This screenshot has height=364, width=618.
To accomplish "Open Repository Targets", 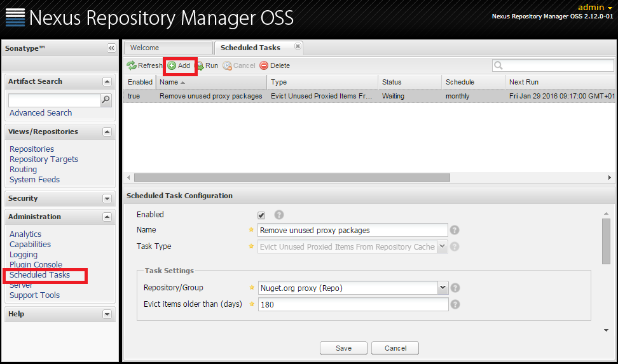I will pos(44,159).
